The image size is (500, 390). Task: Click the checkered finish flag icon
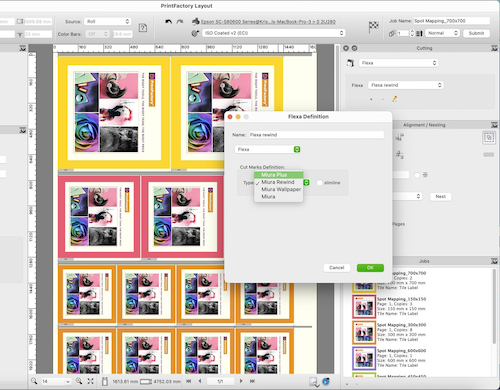pyautogui.click(x=373, y=27)
